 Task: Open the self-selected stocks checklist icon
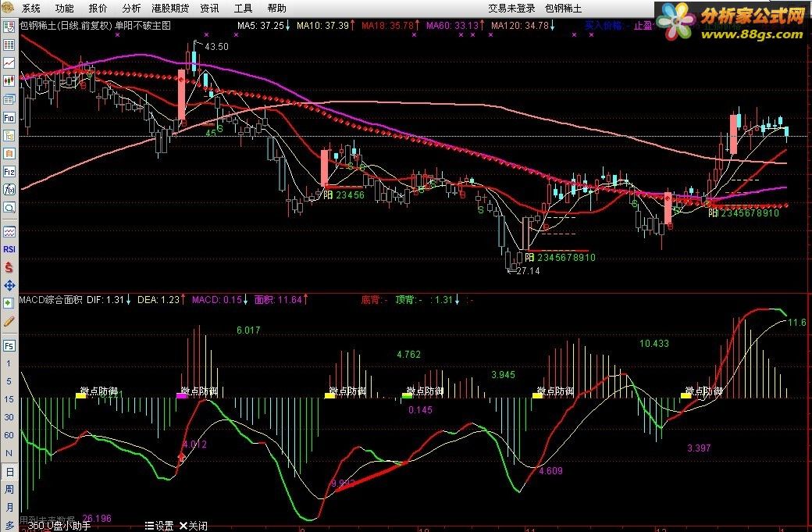9,27
